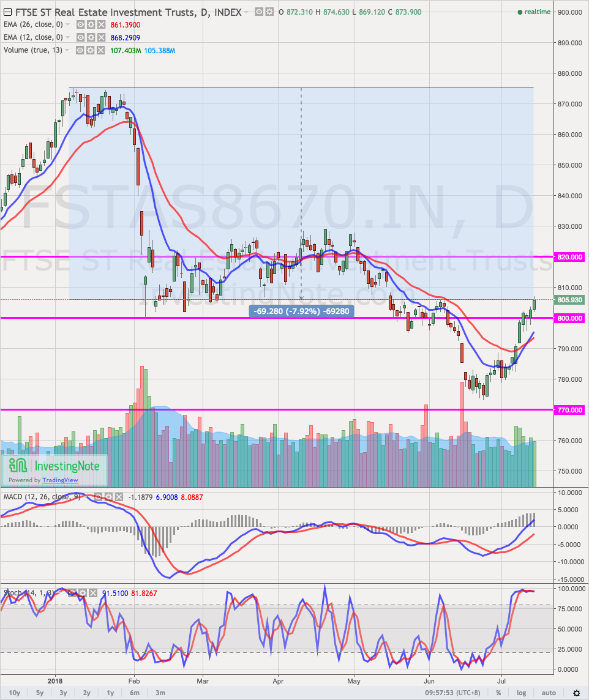The height and width of the screenshot is (700, 589).
Task: Remove the Volume indicator from chart
Action: (99, 50)
